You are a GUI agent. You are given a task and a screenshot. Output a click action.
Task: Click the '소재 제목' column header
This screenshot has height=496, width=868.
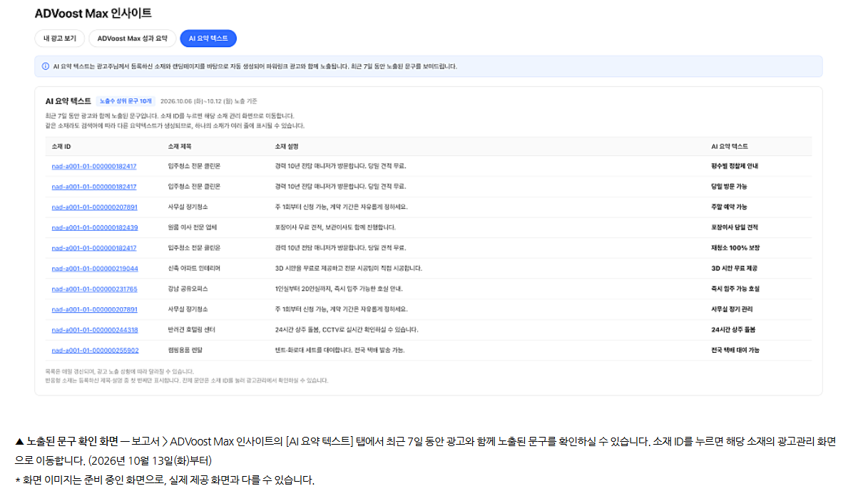tap(179, 146)
